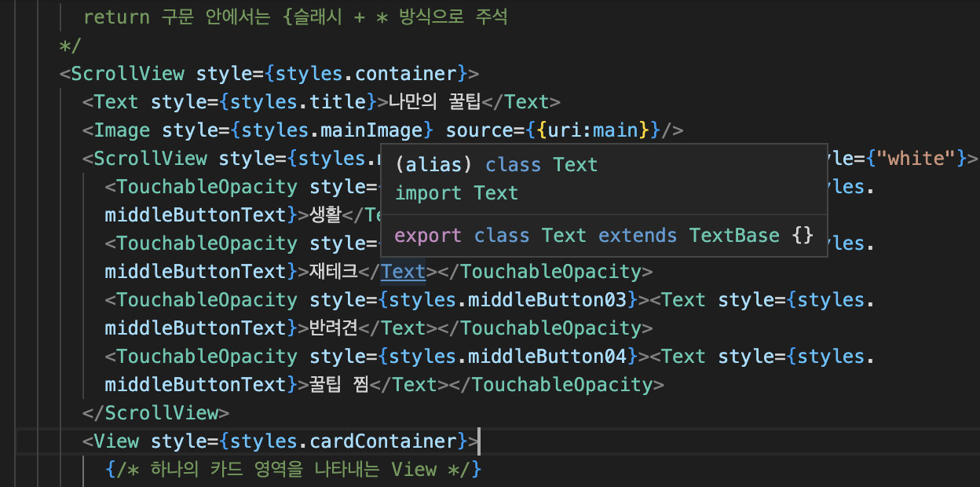Click 'extends' keyword in the tooltip

pyautogui.click(x=638, y=235)
